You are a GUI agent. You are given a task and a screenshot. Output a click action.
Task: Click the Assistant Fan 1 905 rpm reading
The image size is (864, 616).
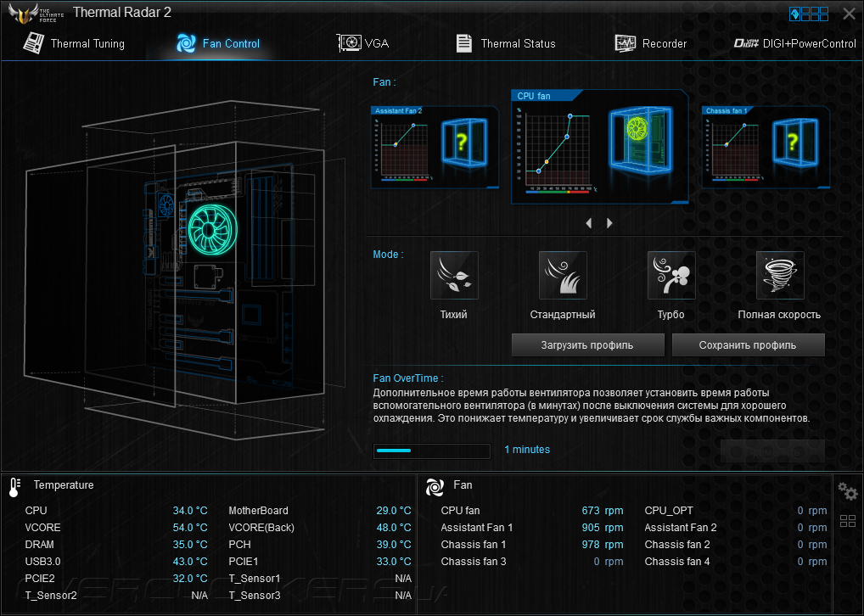[x=603, y=528]
